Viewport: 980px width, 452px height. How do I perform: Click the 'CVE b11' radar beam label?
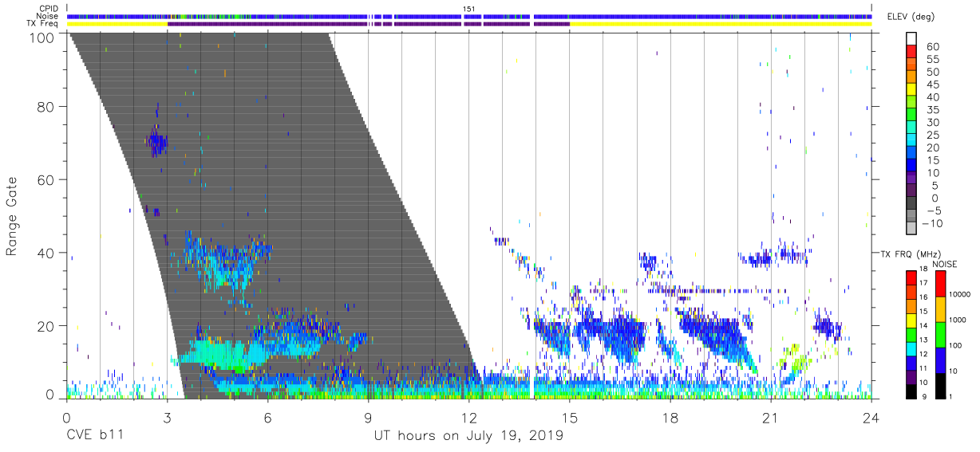click(x=96, y=436)
